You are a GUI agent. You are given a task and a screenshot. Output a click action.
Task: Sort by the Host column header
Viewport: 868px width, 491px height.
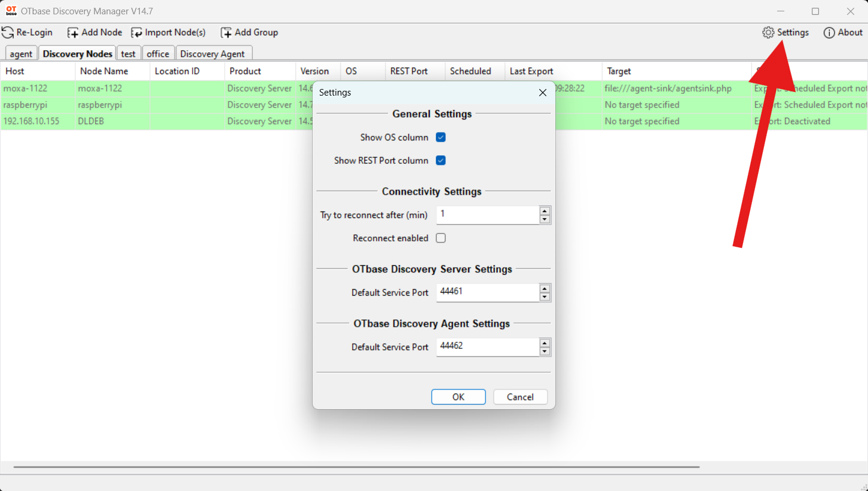point(38,71)
